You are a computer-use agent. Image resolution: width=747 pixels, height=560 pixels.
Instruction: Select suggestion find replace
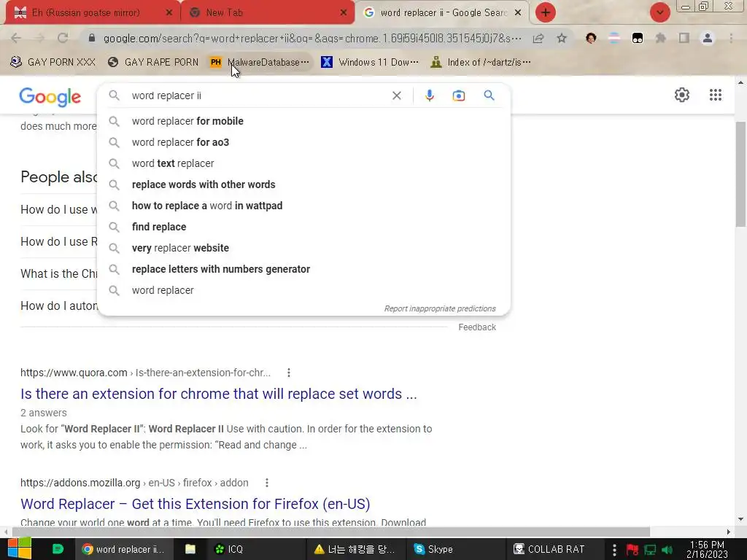[x=303, y=227]
